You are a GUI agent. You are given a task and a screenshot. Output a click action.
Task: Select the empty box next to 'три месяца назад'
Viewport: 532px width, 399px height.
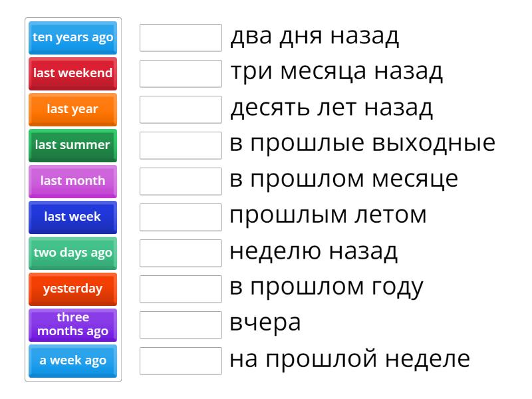point(181,74)
